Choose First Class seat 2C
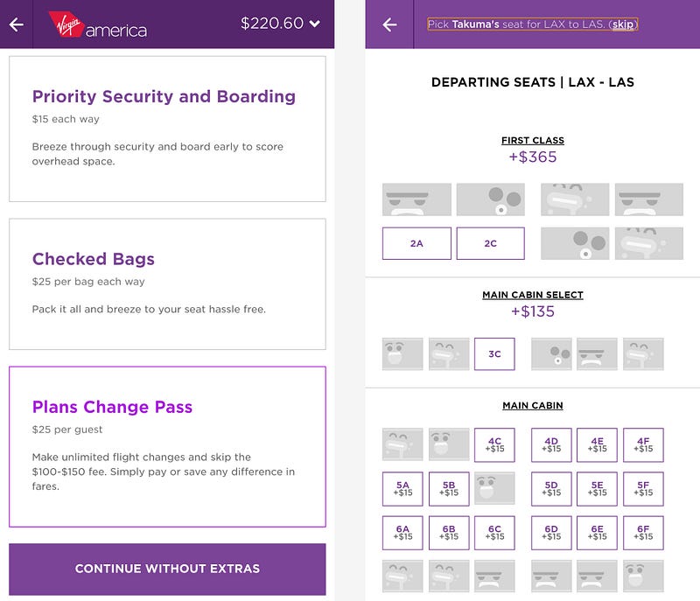 (491, 243)
